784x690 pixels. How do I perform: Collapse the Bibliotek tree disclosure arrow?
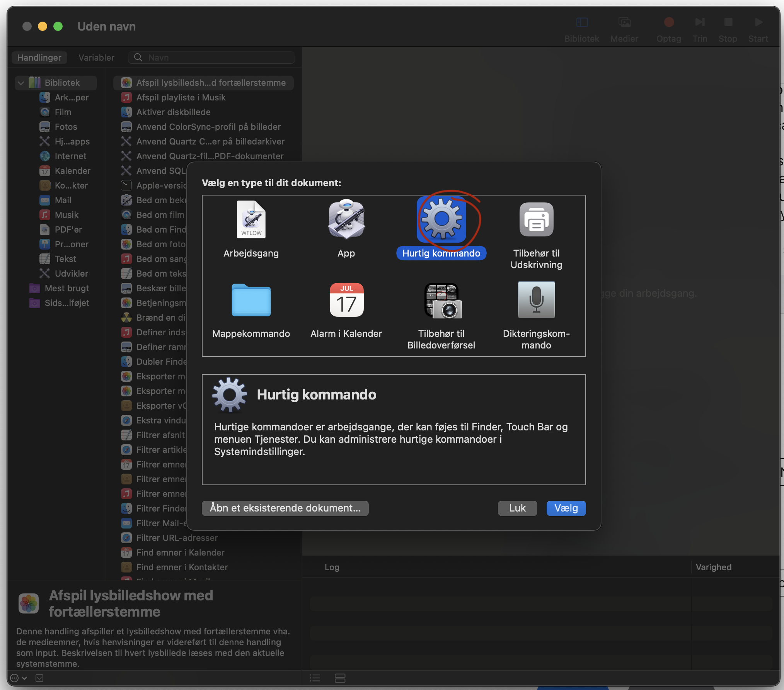(21, 83)
